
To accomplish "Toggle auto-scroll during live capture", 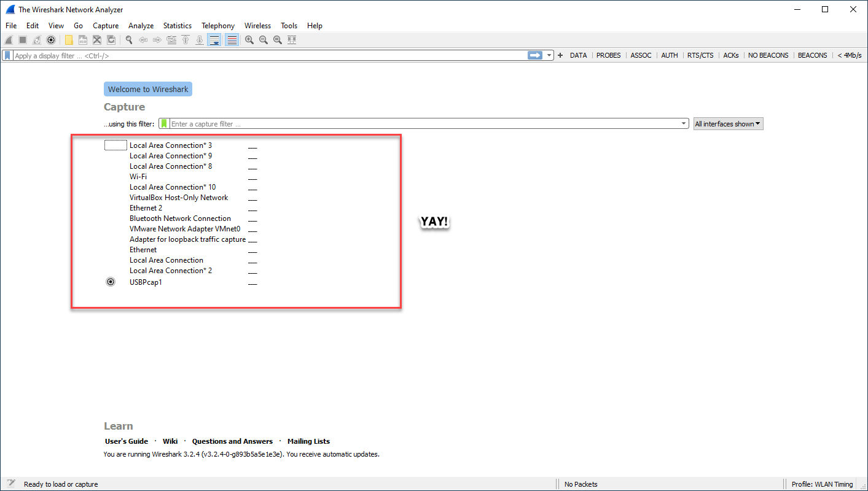I will click(214, 40).
